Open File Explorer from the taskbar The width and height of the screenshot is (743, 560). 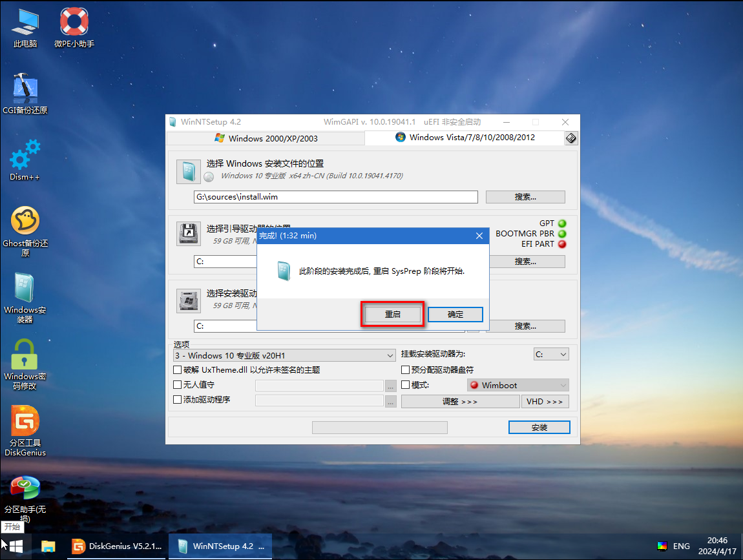tap(48, 546)
